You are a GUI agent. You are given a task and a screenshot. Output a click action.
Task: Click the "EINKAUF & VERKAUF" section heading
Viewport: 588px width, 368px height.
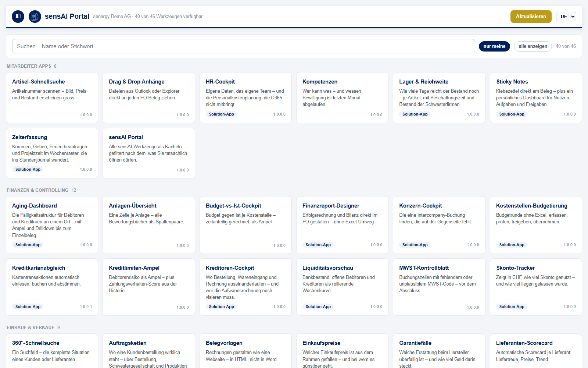pos(31,328)
